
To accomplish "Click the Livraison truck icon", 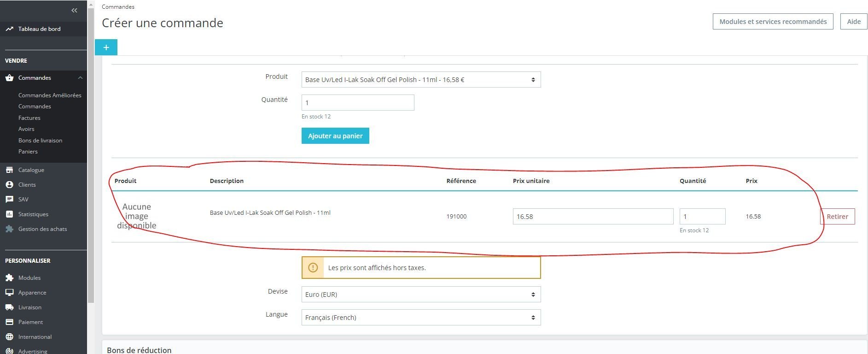I will (x=10, y=307).
